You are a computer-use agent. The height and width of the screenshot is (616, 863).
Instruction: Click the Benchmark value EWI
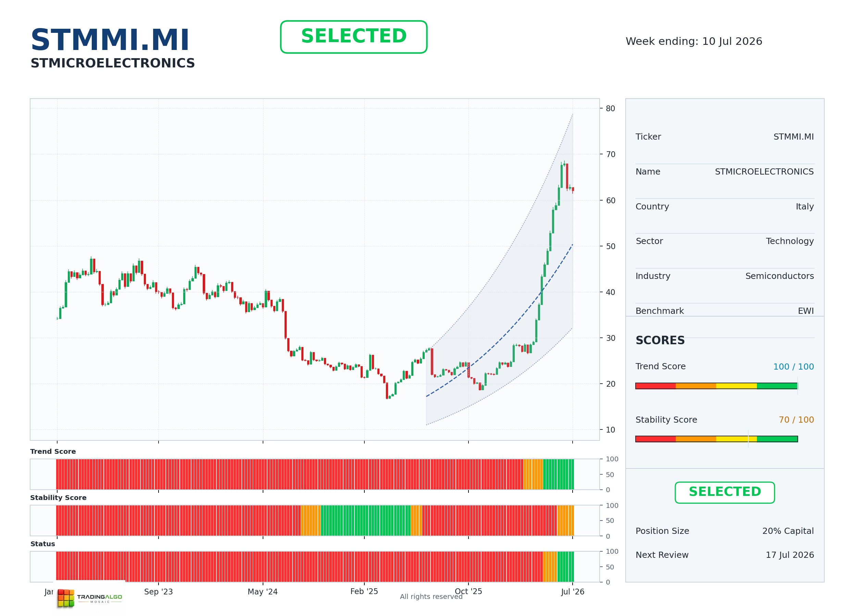coord(805,311)
